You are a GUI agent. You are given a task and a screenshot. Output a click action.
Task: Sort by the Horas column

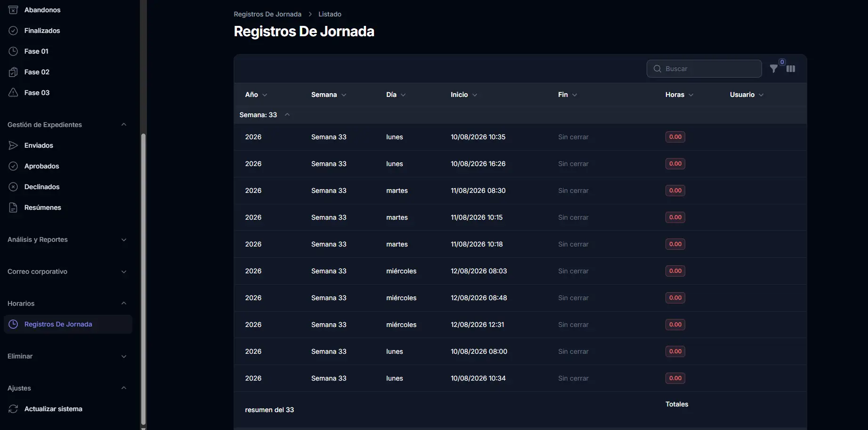pyautogui.click(x=680, y=95)
